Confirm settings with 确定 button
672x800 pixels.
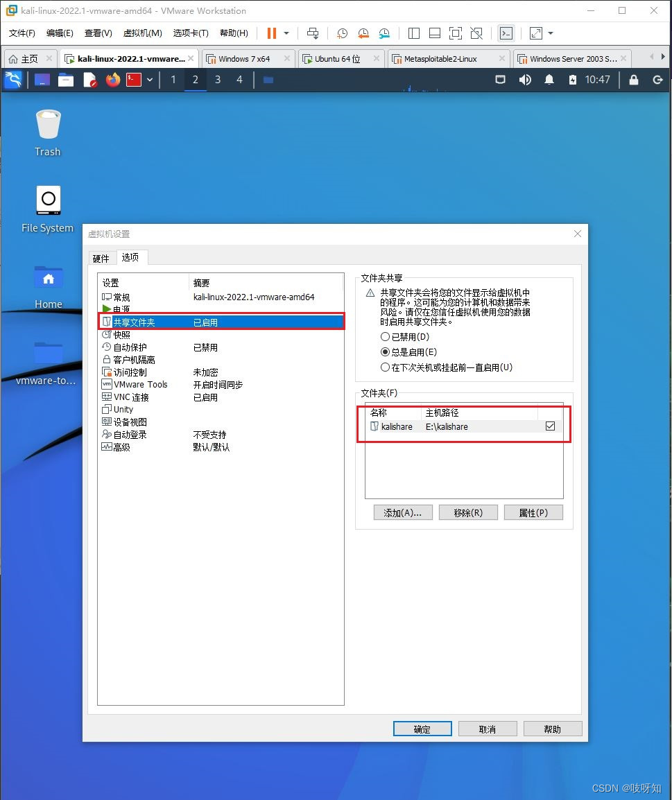(x=422, y=729)
